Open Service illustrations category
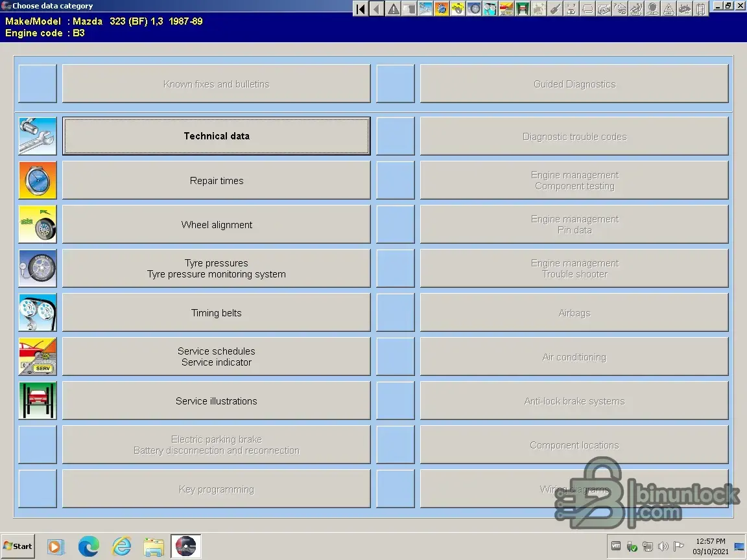 click(217, 401)
